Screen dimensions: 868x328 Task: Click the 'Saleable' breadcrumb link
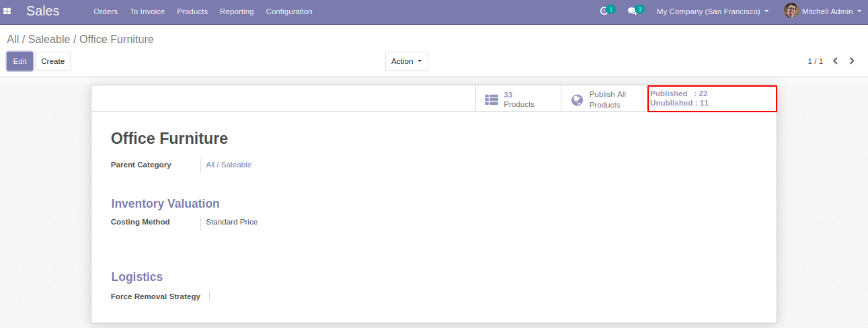coord(49,40)
